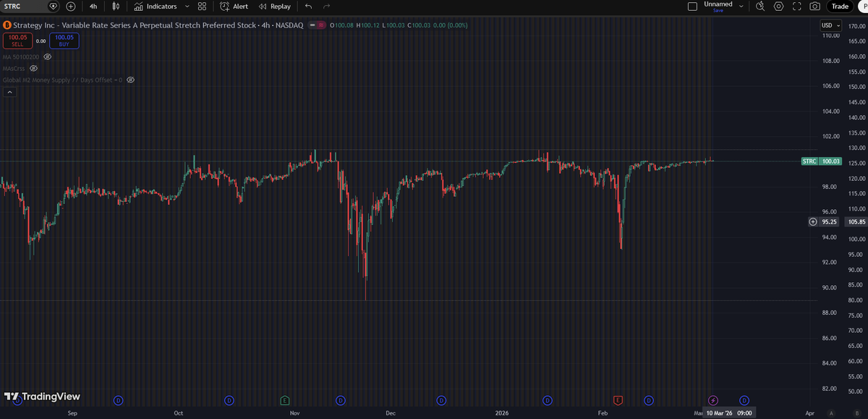Screen dimensions: 868x419
Task: Collapse the indicator legend chevron
Action: pos(9,92)
